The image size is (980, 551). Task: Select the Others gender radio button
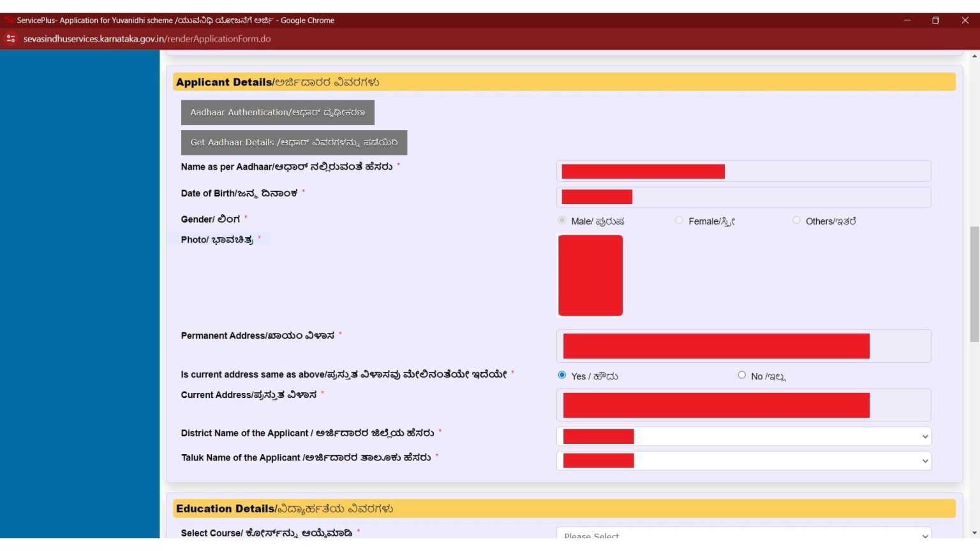coord(796,220)
